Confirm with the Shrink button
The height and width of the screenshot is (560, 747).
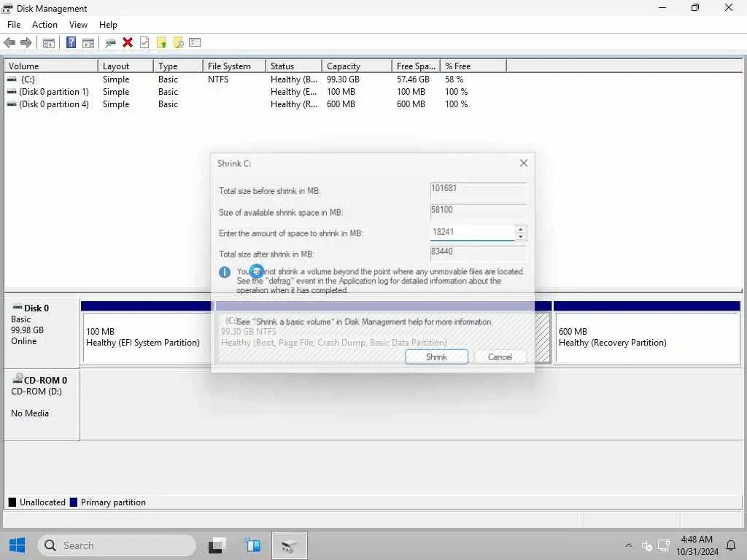(x=436, y=357)
